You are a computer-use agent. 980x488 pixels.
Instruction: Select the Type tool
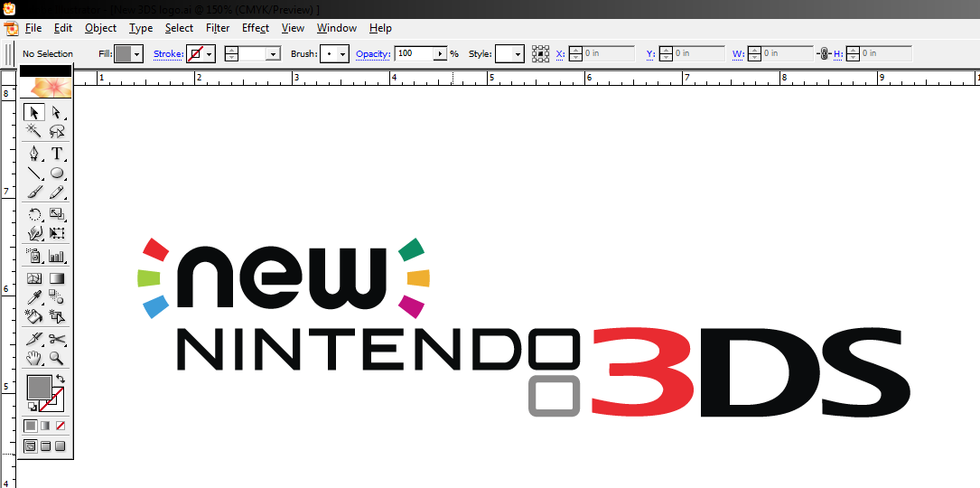pyautogui.click(x=57, y=154)
